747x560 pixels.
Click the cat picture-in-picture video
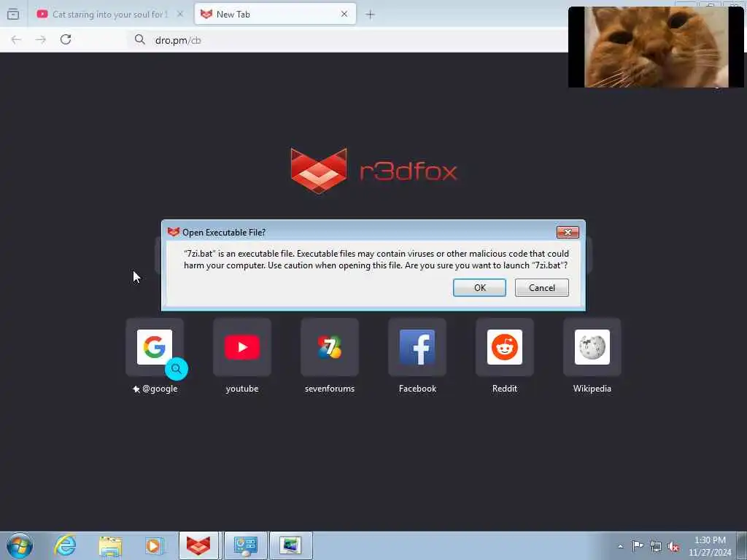tap(656, 47)
